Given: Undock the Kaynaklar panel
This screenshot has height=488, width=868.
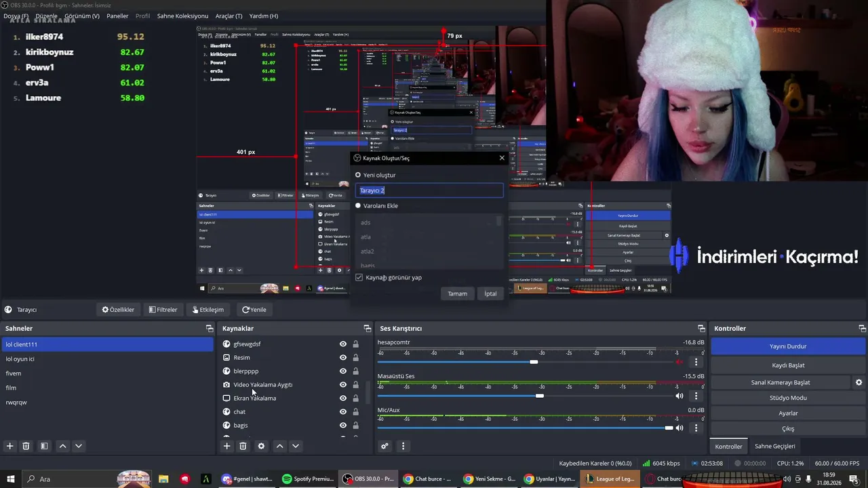Looking at the screenshot, I should click(x=368, y=328).
